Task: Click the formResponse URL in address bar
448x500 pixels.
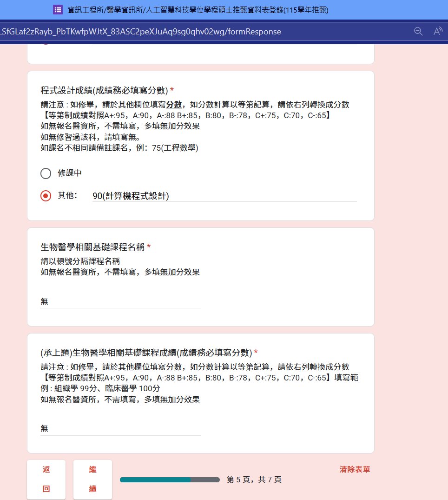Action: [x=140, y=32]
